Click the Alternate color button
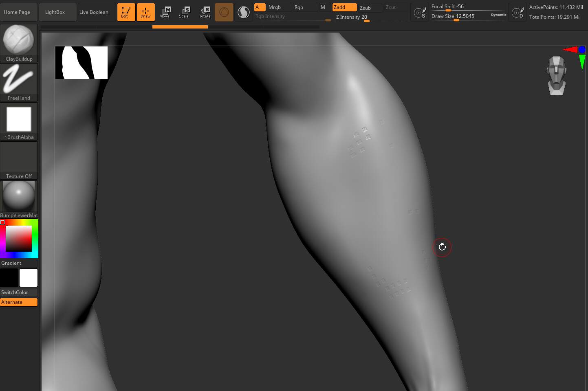 tap(19, 302)
